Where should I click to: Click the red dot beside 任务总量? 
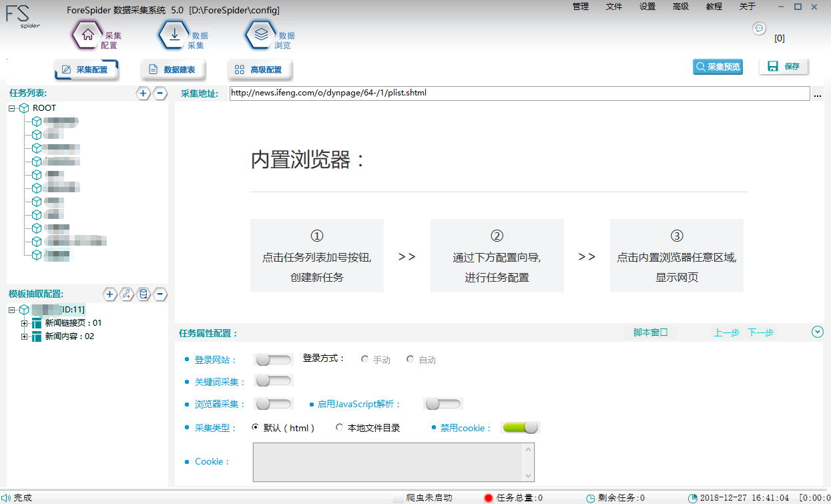pyautogui.click(x=489, y=498)
